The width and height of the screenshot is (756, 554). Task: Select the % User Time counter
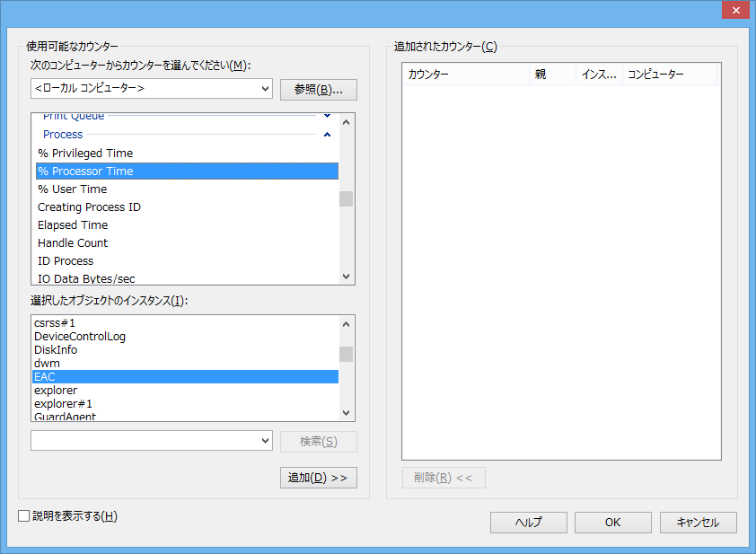pyautogui.click(x=72, y=189)
